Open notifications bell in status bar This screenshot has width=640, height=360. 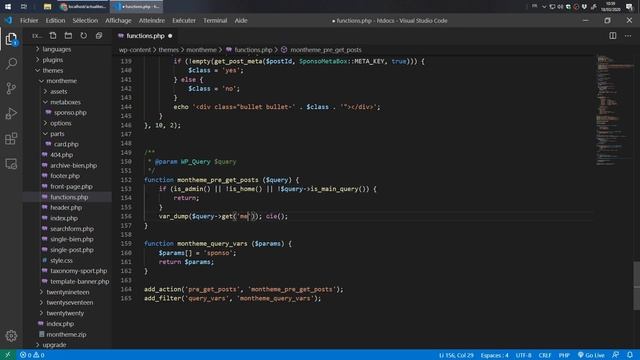click(630, 355)
